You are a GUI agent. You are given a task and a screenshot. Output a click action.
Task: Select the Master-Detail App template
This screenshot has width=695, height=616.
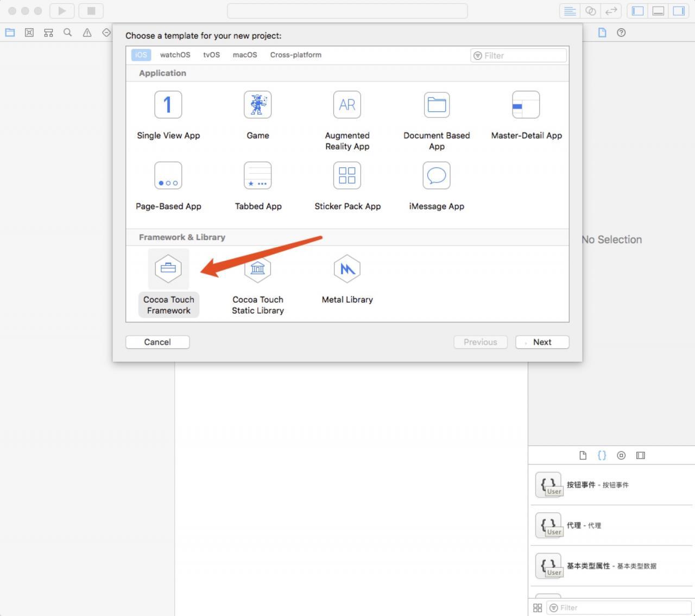pos(526,116)
